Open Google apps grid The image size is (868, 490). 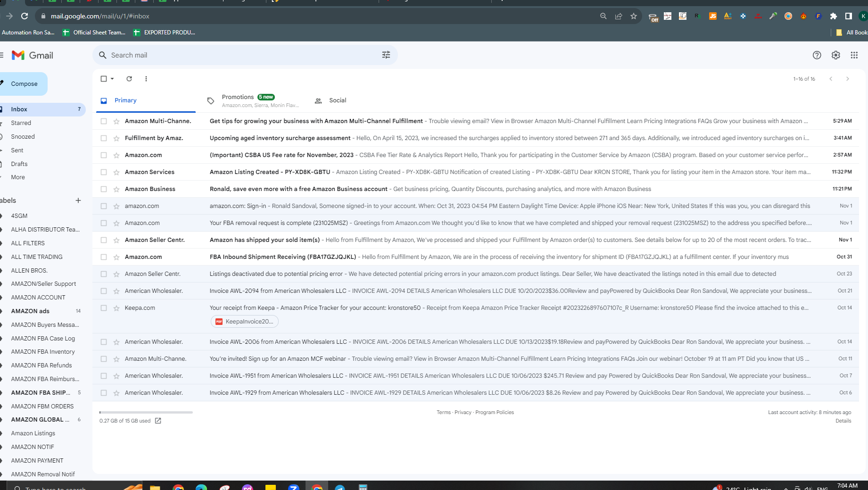(x=854, y=55)
